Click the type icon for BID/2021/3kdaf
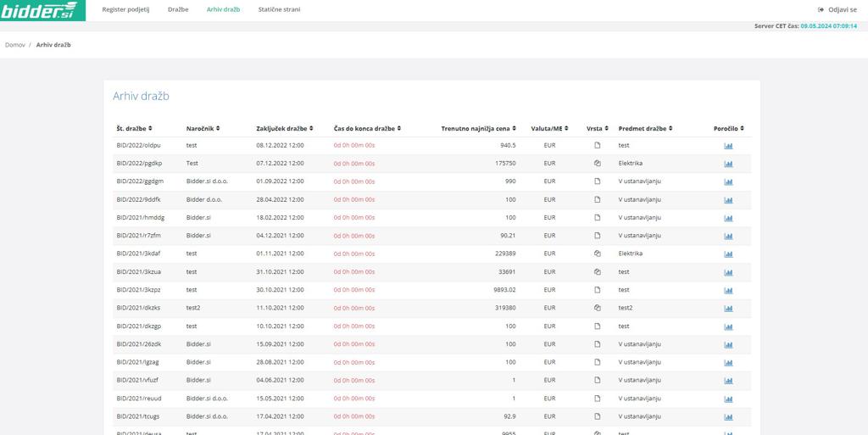Viewport: 868px width, 435px height. [x=598, y=254]
